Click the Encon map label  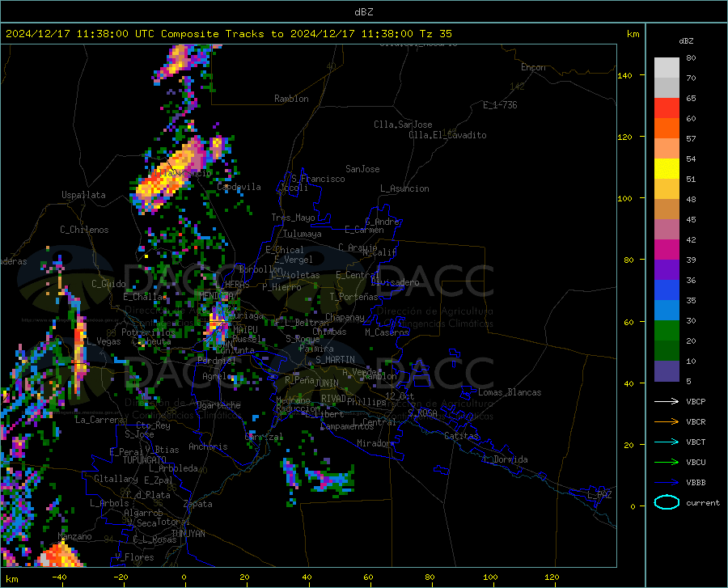533,67
